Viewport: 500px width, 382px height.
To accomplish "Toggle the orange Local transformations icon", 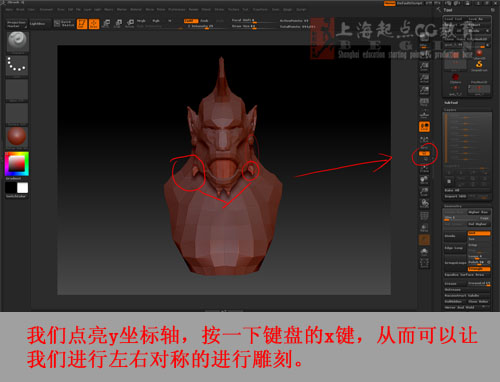I will (x=424, y=127).
